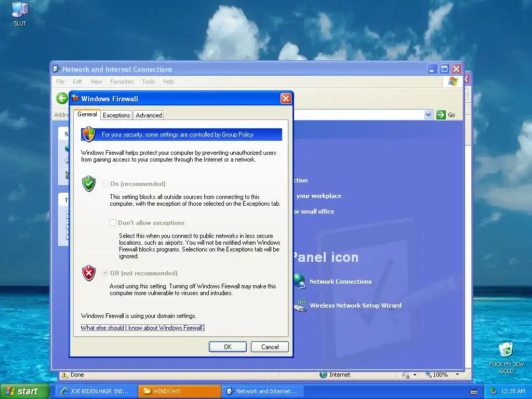Open the Favorites menu
532x399 pixels.
[122, 82]
